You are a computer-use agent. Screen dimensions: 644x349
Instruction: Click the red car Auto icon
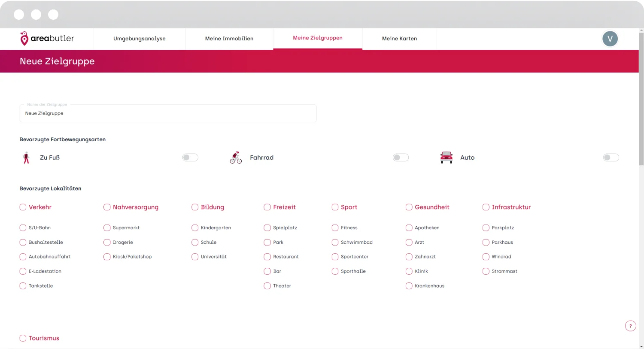coord(447,158)
